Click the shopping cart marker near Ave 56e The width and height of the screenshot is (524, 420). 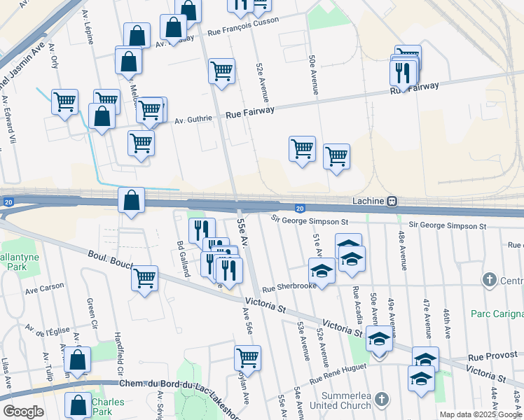point(247,360)
